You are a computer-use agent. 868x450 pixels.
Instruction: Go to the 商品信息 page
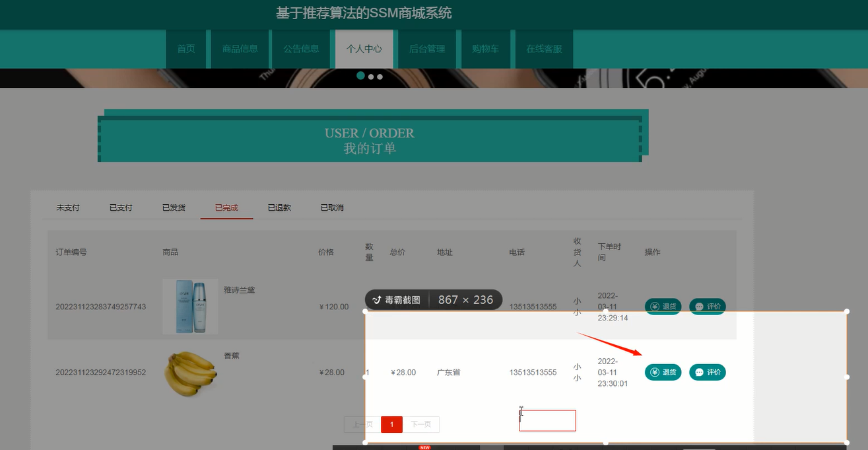[x=240, y=49]
